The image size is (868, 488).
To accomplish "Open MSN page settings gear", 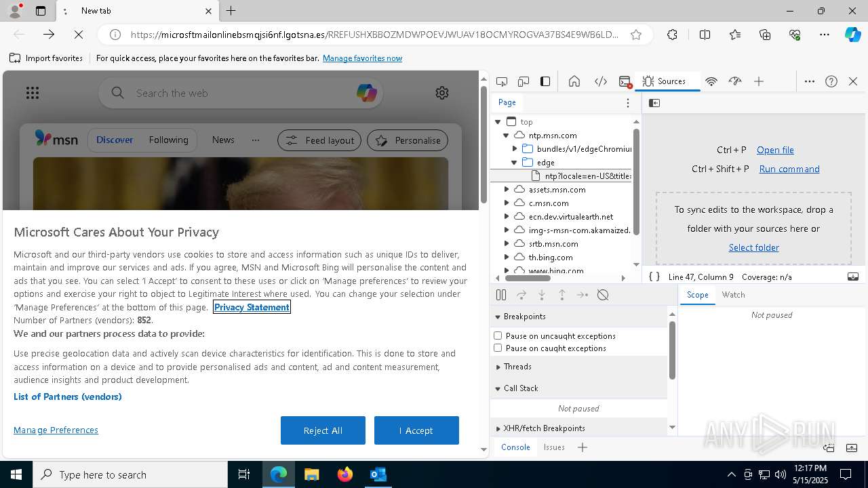I will click(442, 93).
